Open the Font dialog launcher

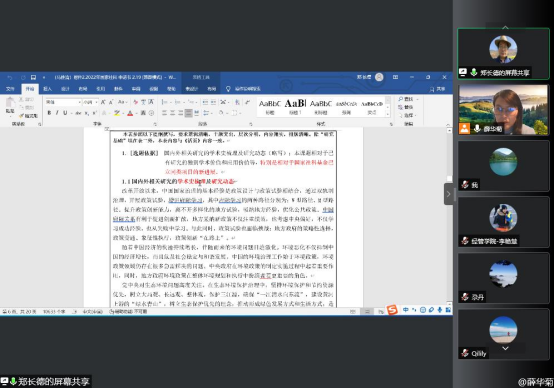[155, 124]
